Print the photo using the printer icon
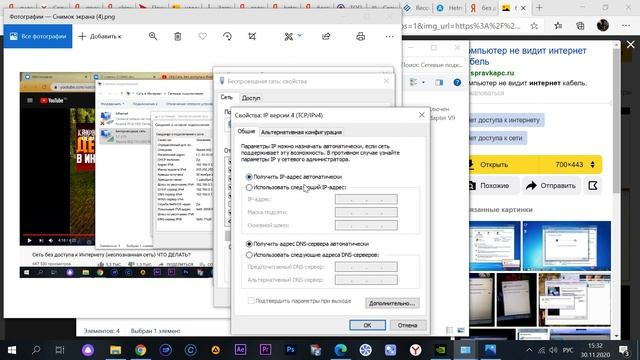The image size is (640, 360). pos(360,36)
